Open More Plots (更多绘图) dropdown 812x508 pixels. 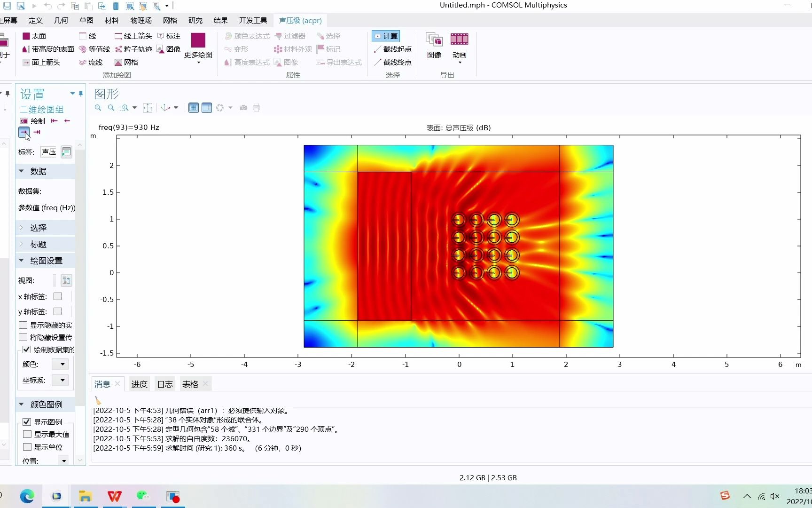tap(198, 48)
